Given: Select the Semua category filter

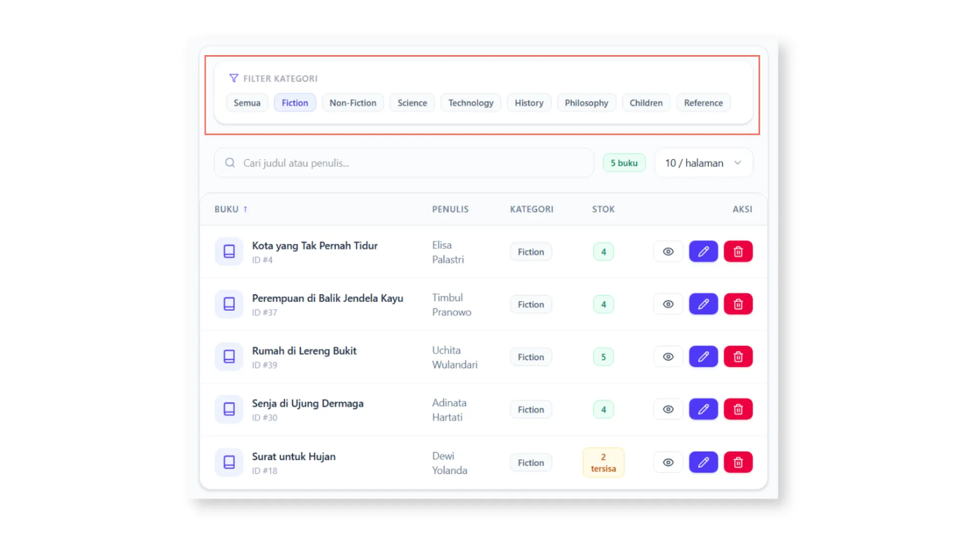Looking at the screenshot, I should click(247, 103).
